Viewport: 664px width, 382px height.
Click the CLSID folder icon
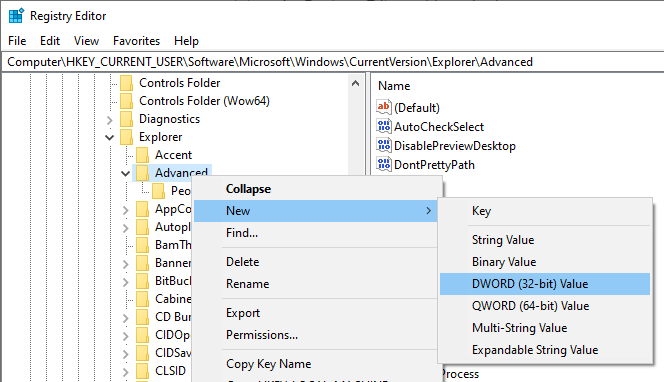tap(142, 371)
